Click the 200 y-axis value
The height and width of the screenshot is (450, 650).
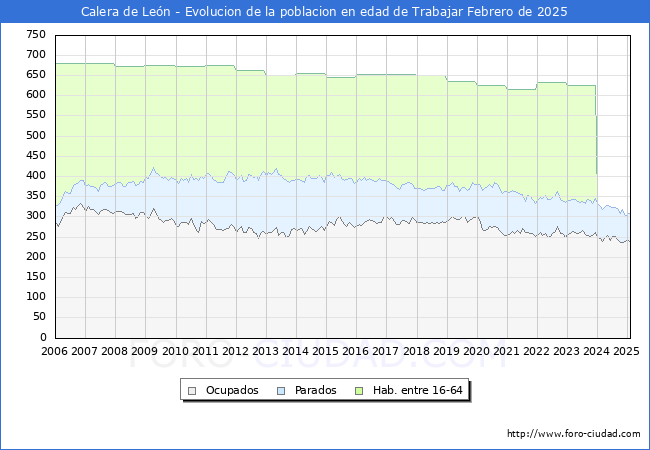click(36, 256)
